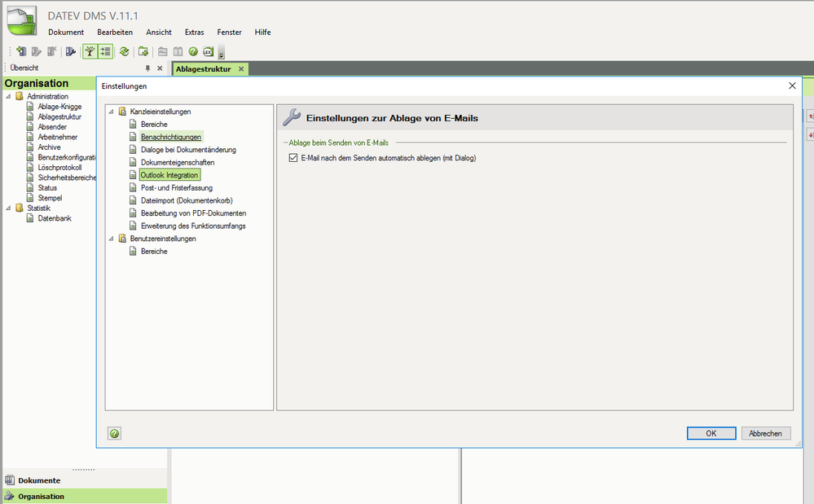814x504 pixels.
Task: Click the indented list view toolbar icon
Action: [x=105, y=51]
